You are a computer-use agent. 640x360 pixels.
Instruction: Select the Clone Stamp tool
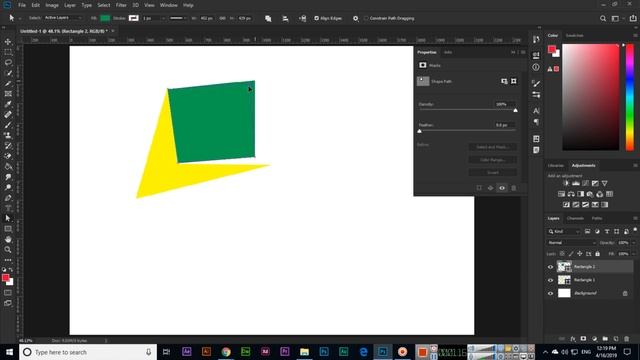point(8,136)
